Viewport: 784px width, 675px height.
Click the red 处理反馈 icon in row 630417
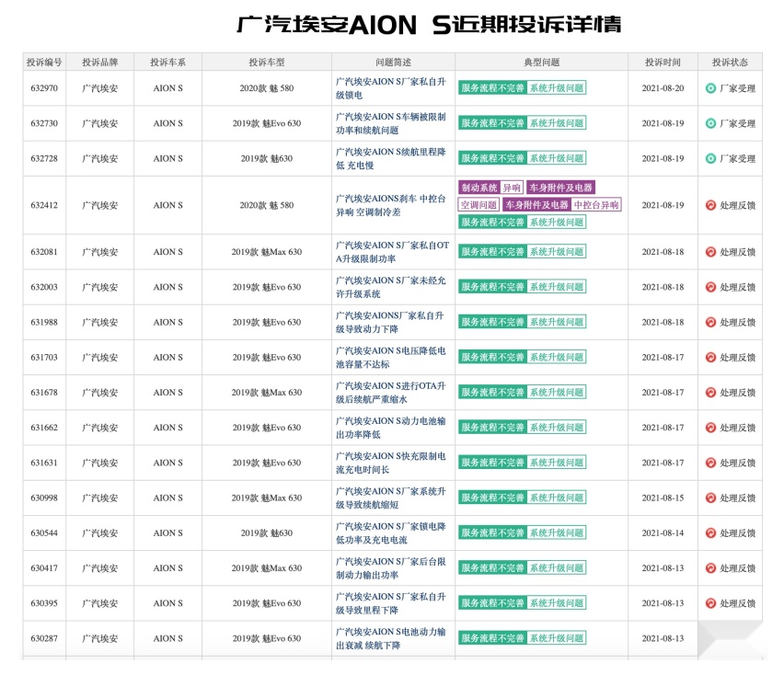point(710,568)
